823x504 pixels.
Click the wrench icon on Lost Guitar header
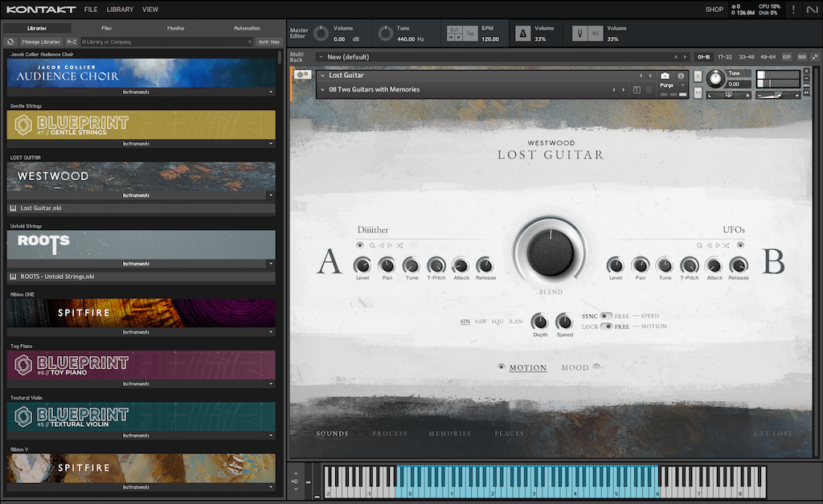coord(302,75)
